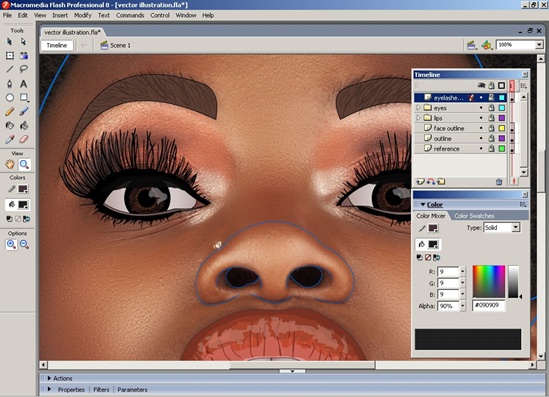Viewport: 549px width, 397px height.
Task: Open the R value slider arrow
Action: tap(463, 272)
